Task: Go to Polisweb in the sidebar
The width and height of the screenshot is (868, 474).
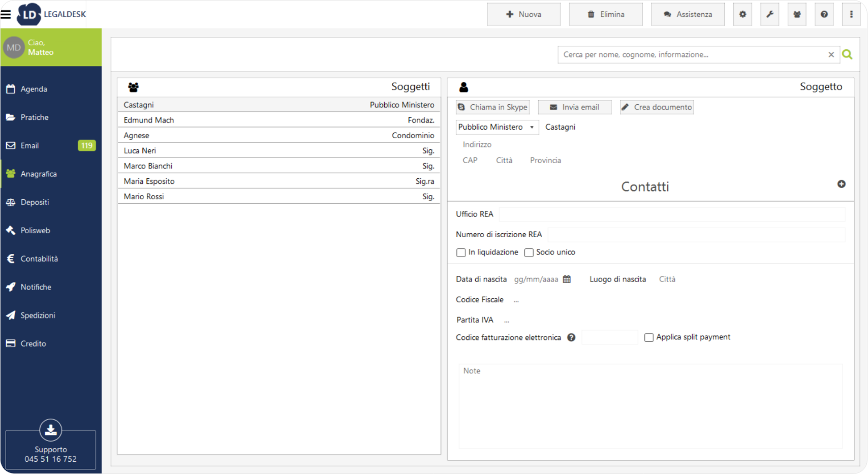Action: tap(35, 230)
